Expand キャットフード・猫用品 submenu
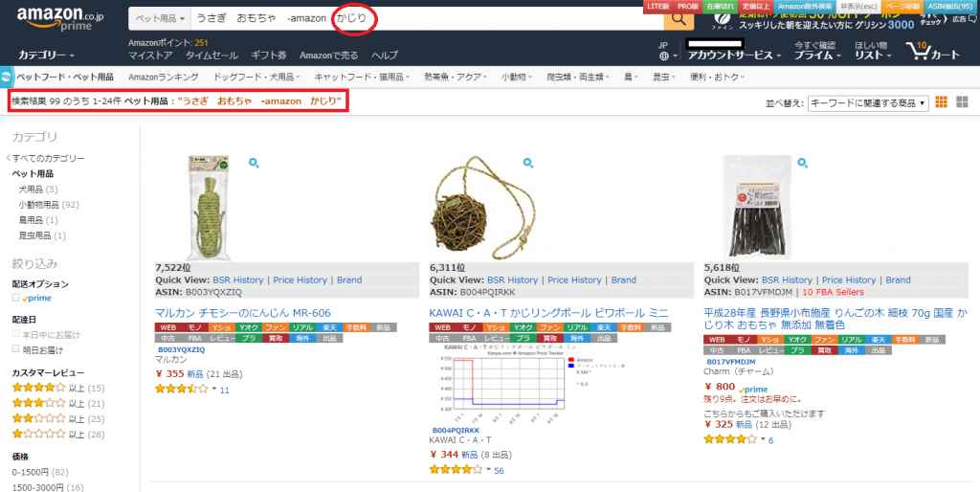The height and width of the screenshot is (492, 980). [362, 77]
